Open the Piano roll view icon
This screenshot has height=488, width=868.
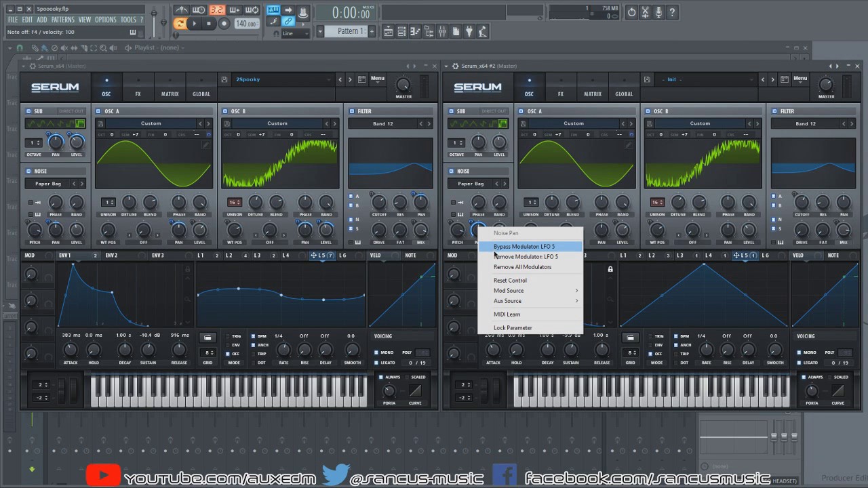[414, 31]
